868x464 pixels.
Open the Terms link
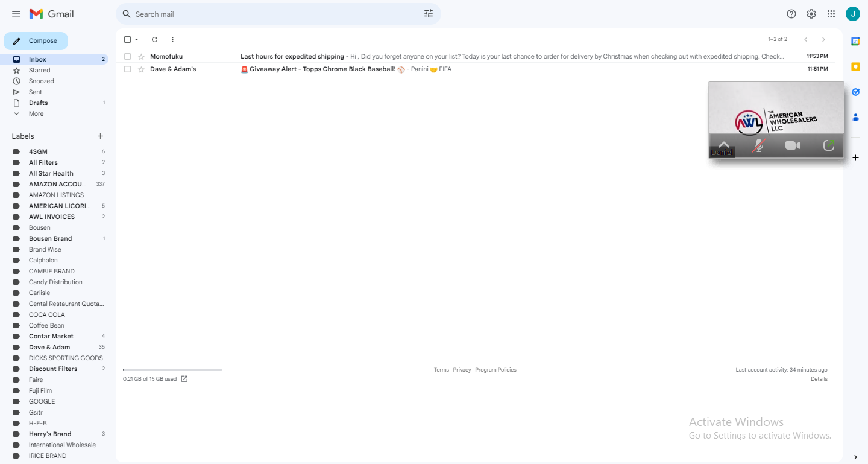point(441,370)
